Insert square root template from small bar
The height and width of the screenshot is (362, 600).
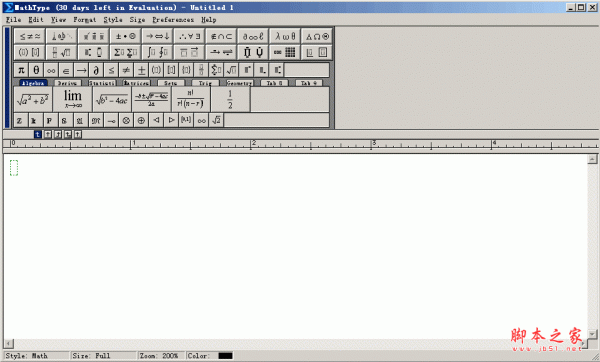(x=231, y=70)
